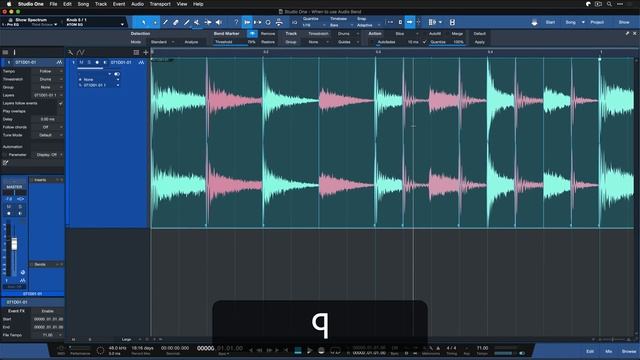Image resolution: width=640 pixels, height=360 pixels.
Task: Toggle record arm on track 071001-01
Action: coord(97,62)
